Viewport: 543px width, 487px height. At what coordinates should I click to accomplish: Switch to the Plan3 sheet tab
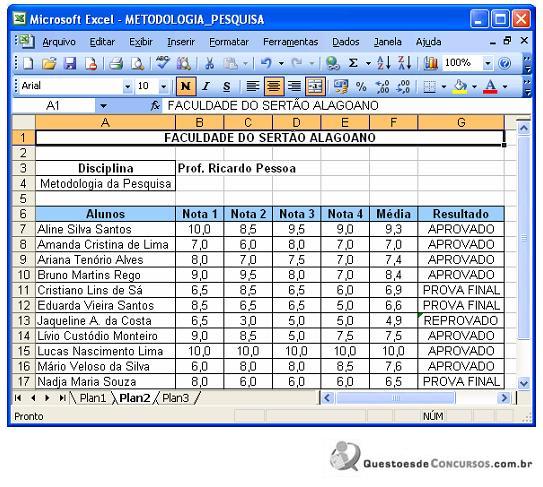click(176, 398)
